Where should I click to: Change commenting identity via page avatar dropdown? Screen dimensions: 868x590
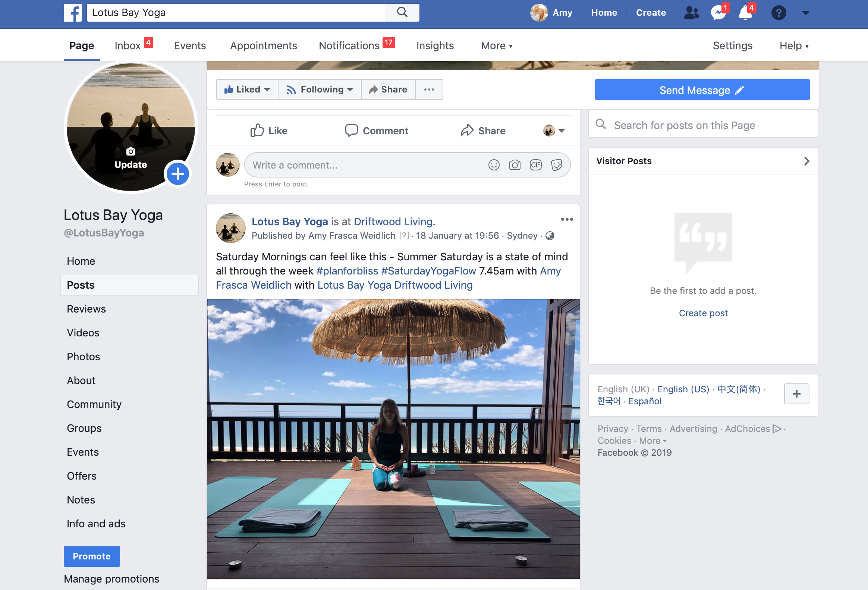554,131
